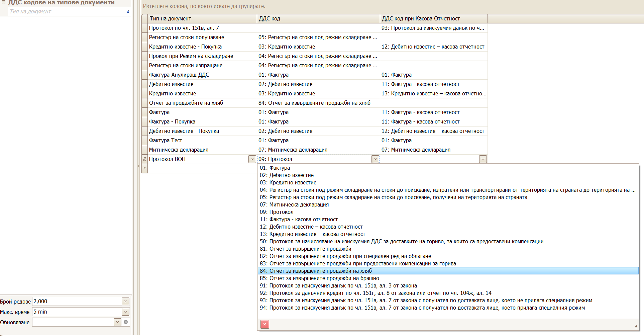This screenshot has height=336, width=644.
Task: Click the Макс. време field showing 5 min
Action: click(77, 312)
